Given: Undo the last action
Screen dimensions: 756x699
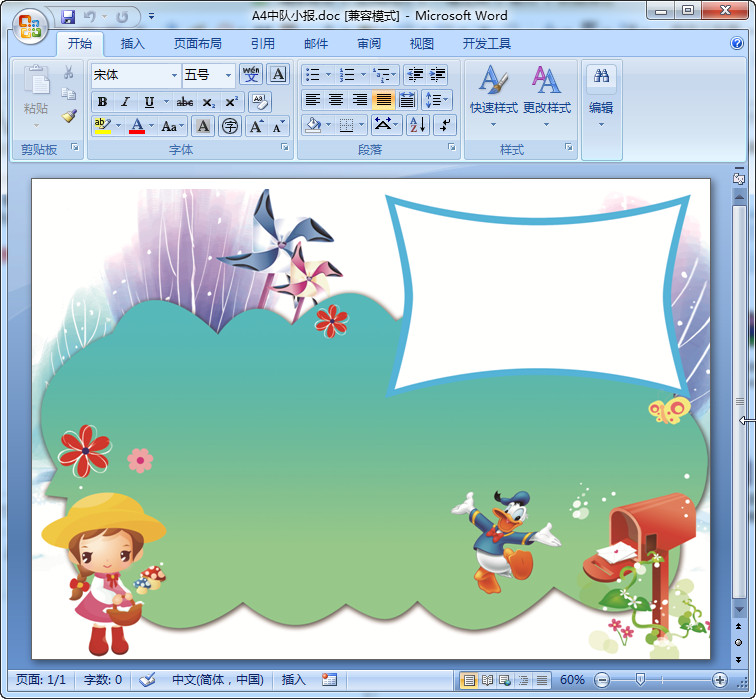Looking at the screenshot, I should click(90, 17).
